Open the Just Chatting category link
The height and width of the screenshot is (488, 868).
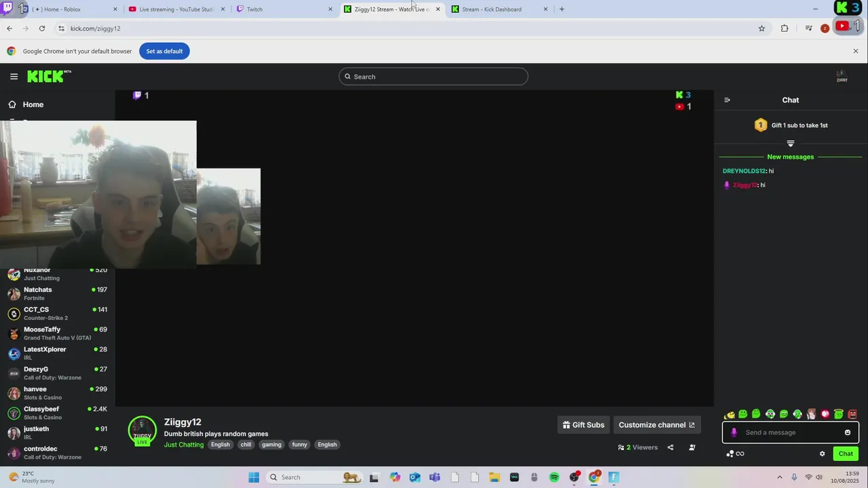184,445
